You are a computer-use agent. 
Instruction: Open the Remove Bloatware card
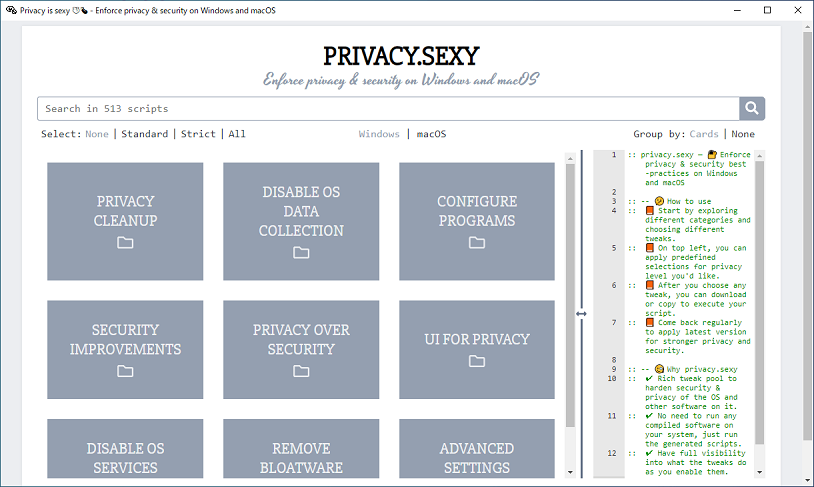tap(301, 449)
